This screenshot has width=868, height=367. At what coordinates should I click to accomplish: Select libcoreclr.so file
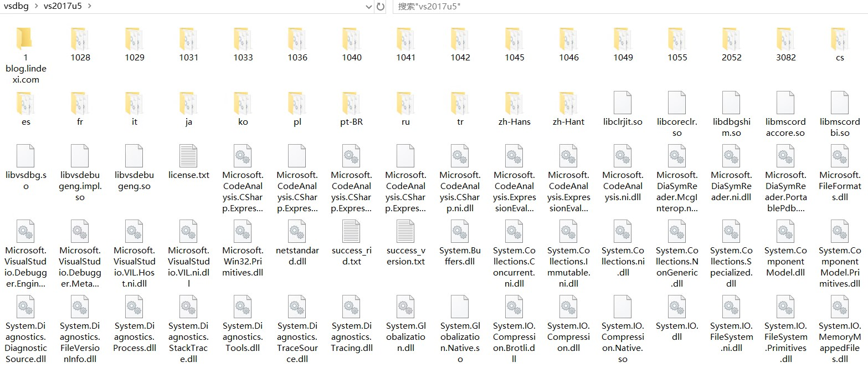click(677, 114)
